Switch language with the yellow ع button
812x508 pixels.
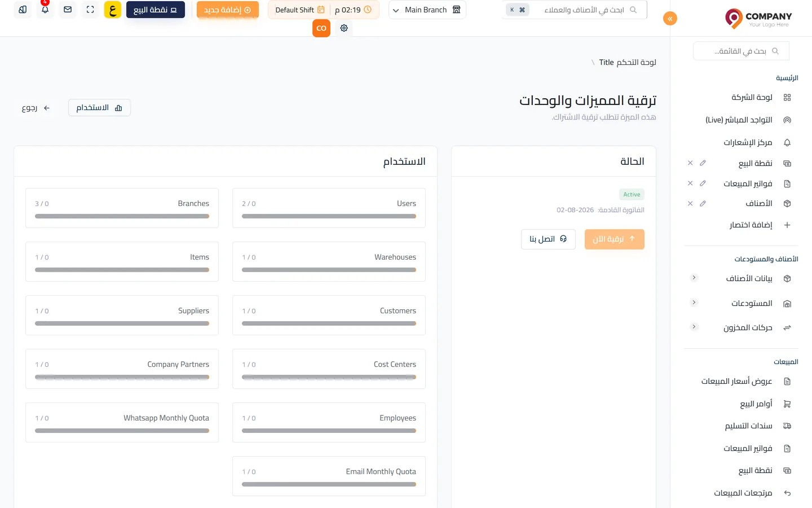[x=113, y=10]
